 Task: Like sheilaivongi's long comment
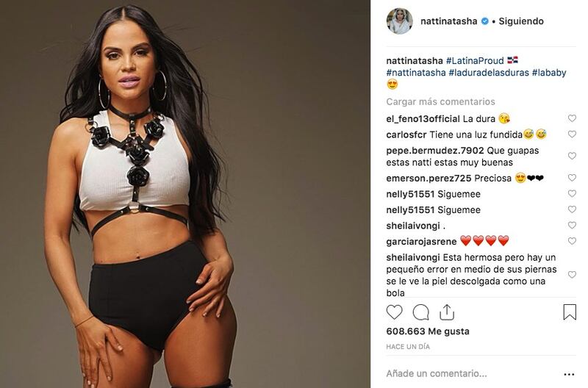tap(572, 275)
